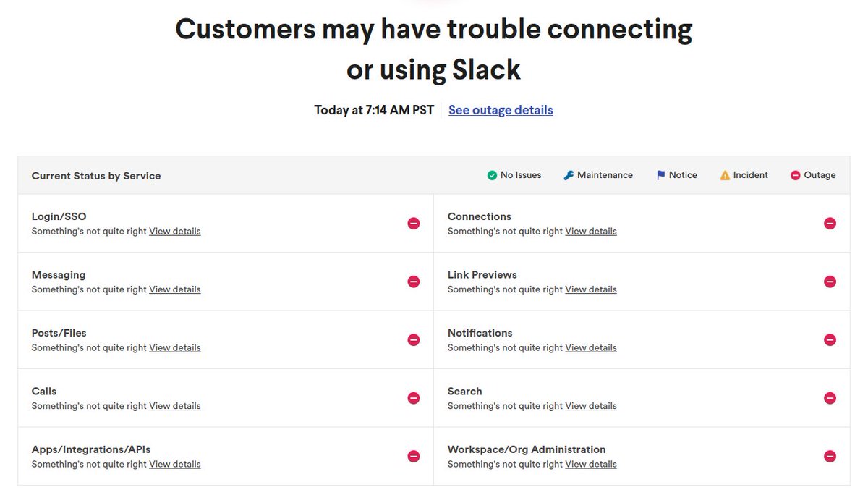Screen dimensions: 868x495
Task: Click the blue Notice flag icon
Action: point(660,175)
